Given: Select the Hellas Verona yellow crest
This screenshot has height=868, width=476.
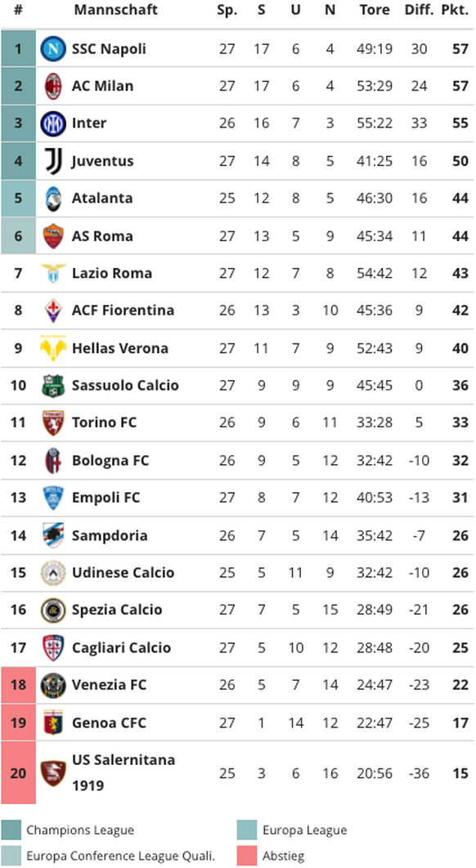Looking at the screenshot, I should pyautogui.click(x=53, y=348).
